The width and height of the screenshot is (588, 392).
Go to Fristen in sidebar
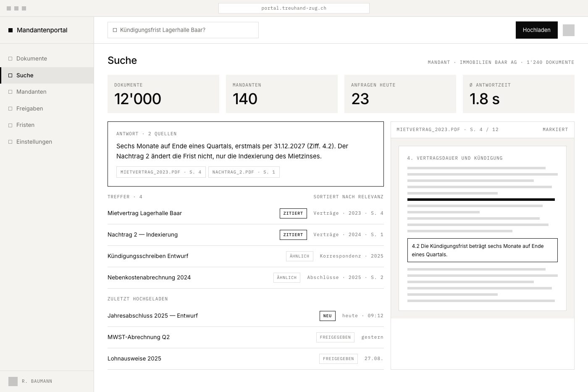[47, 125]
